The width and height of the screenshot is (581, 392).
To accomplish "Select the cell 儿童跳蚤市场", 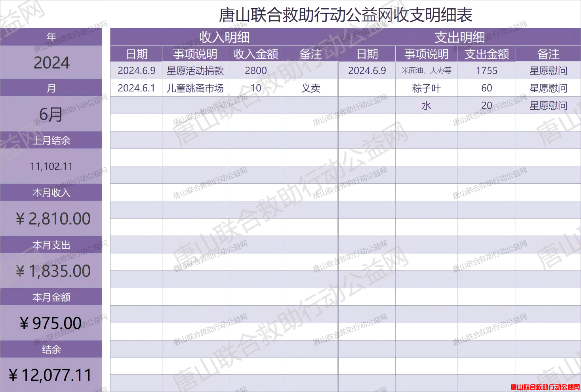I will (x=195, y=88).
